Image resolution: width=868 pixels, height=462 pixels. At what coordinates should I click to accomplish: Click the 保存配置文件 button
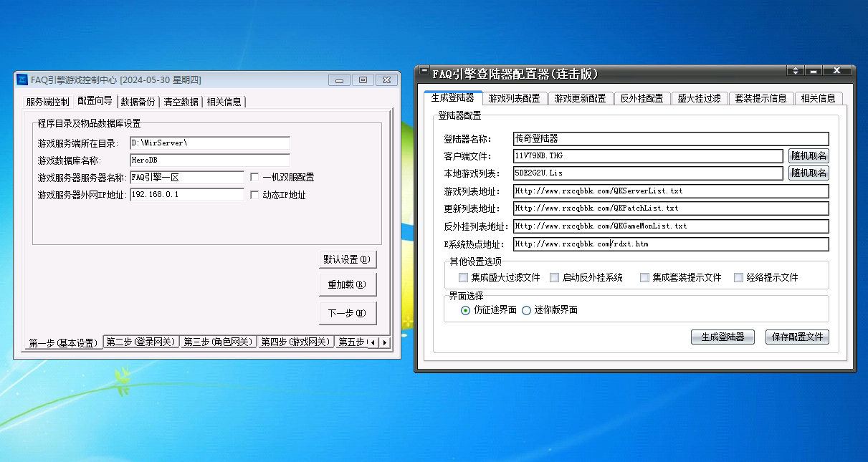[x=797, y=337]
